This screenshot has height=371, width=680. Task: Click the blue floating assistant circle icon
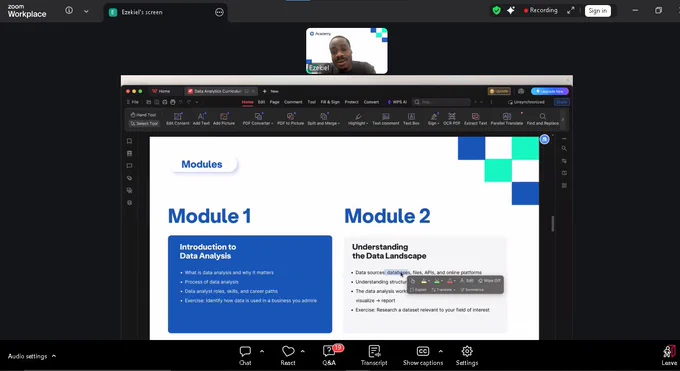click(545, 139)
